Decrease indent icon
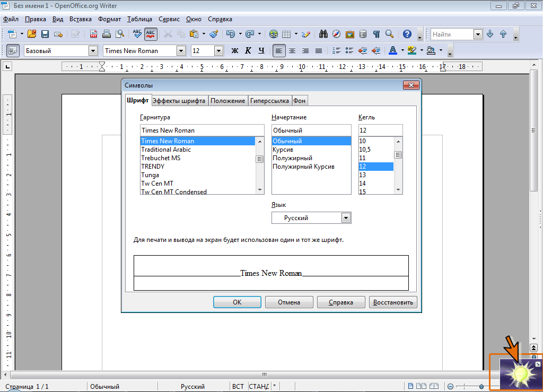543x392 pixels. tap(363, 50)
